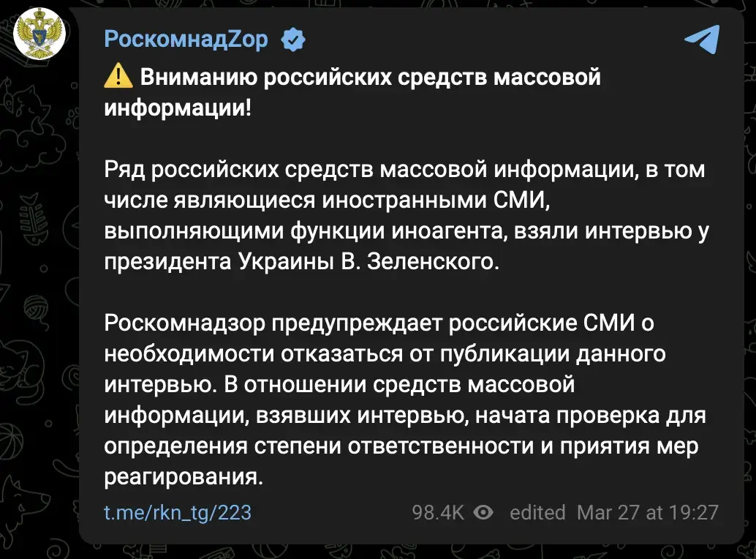
Task: Click the bold headline "Вниманию российских средств массовой"
Action: click(369, 76)
